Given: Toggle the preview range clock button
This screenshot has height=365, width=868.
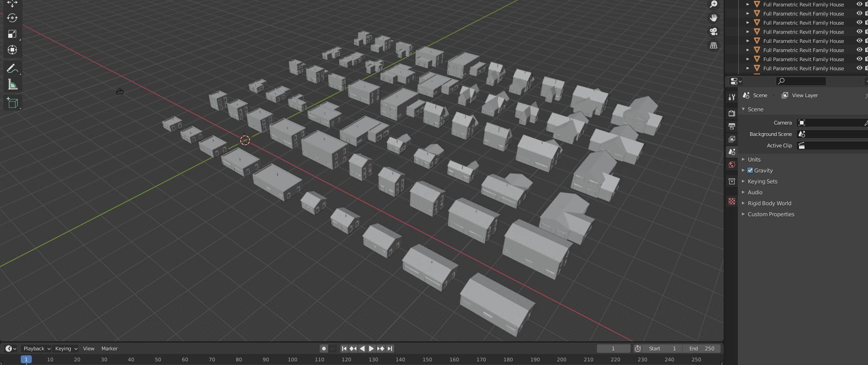Looking at the screenshot, I should click(x=638, y=349).
